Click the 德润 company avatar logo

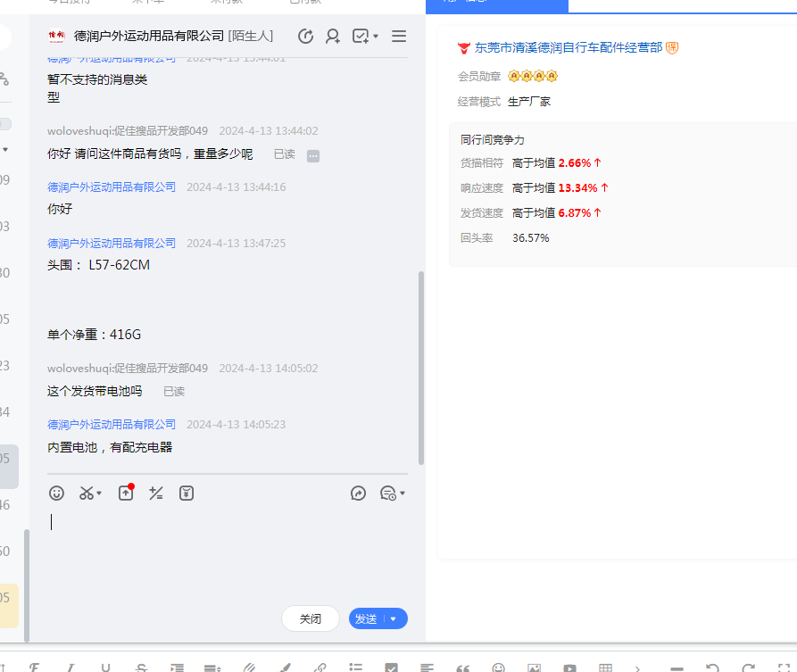coord(57,37)
